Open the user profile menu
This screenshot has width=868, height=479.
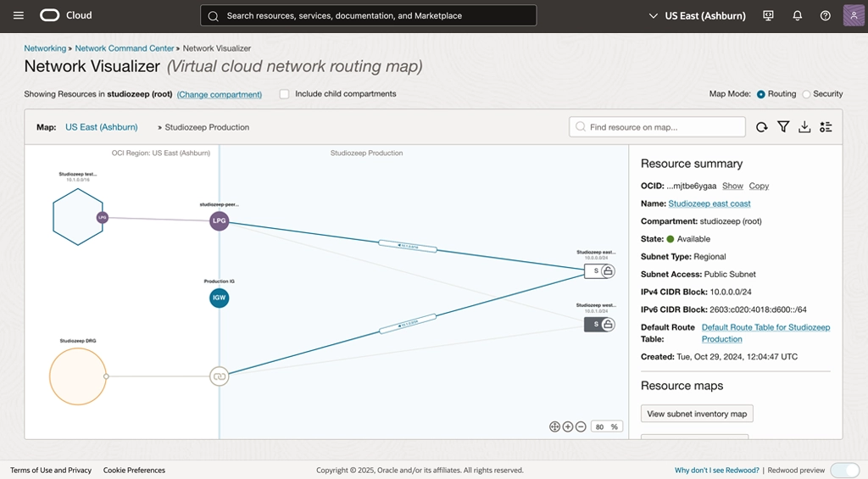tap(854, 15)
